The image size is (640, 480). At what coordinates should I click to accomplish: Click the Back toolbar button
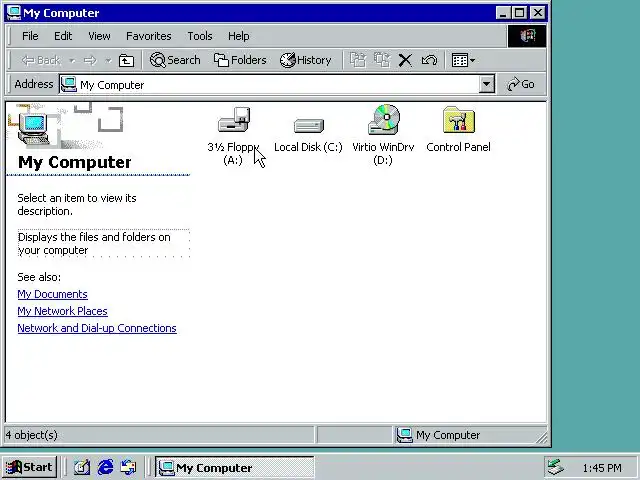point(41,60)
